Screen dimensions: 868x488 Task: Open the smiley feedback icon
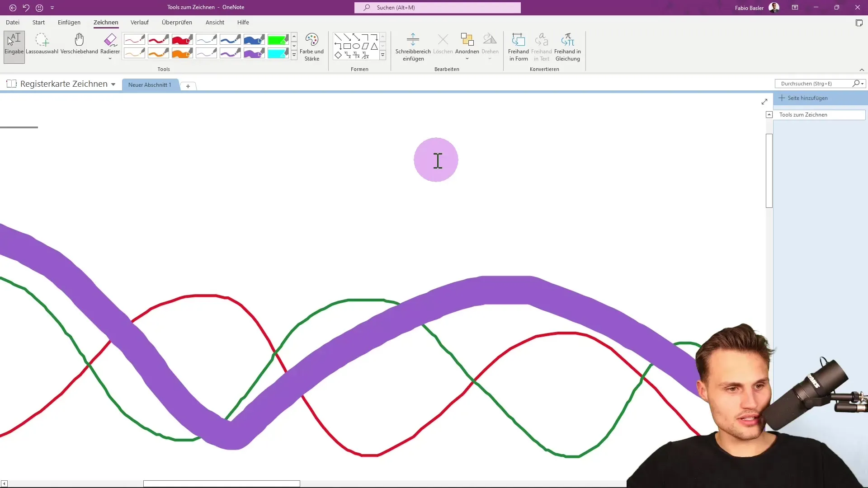pos(39,8)
